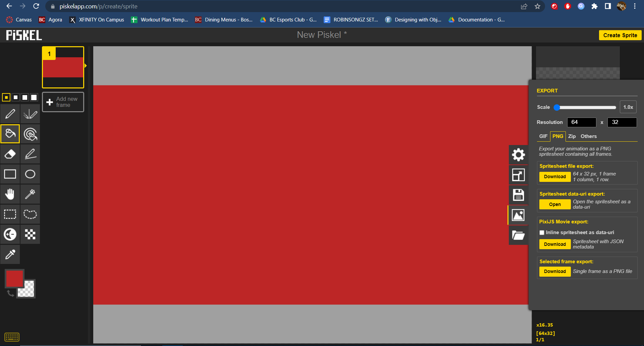The height and width of the screenshot is (346, 644).
Task: Switch to the Others export tab
Action: coord(589,136)
